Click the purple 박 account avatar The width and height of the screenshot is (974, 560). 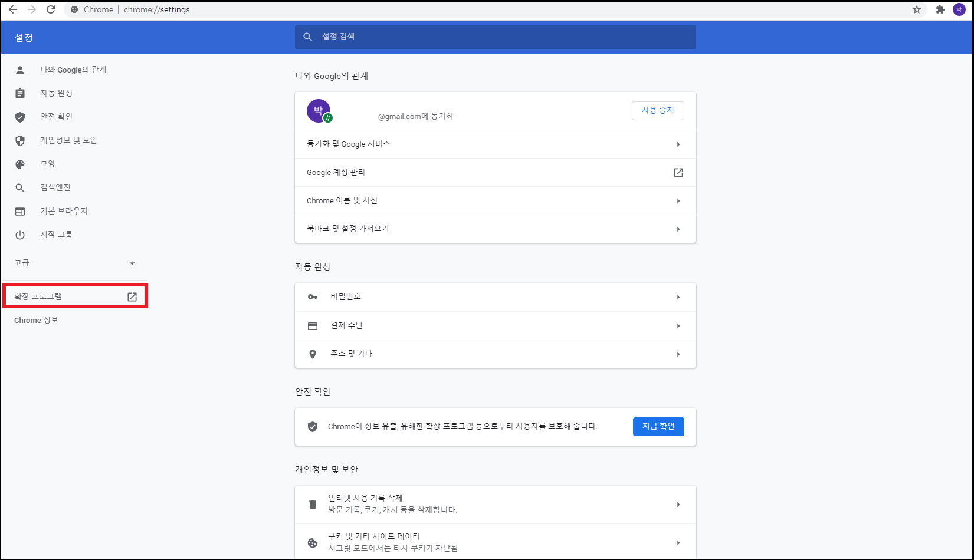point(319,111)
